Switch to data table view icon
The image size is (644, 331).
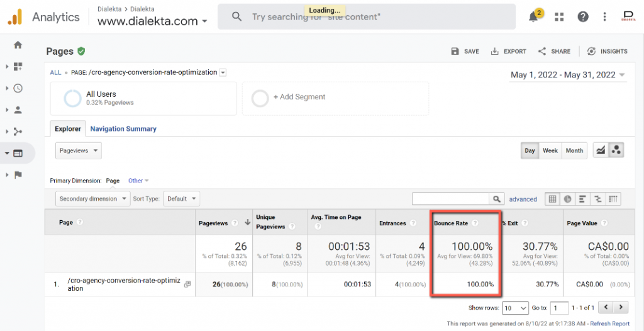[552, 199]
